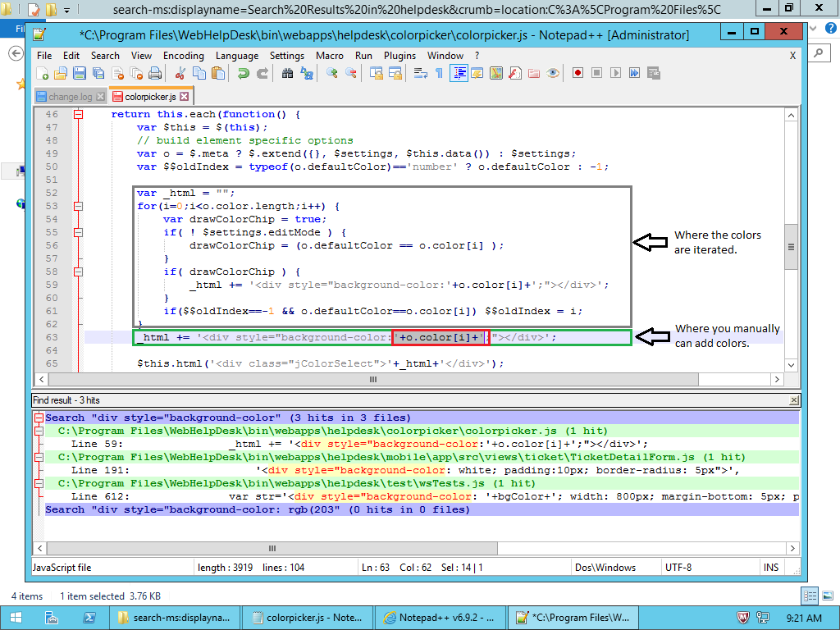The width and height of the screenshot is (840, 630).
Task: Click the Print icon in toolbar
Action: point(154,73)
